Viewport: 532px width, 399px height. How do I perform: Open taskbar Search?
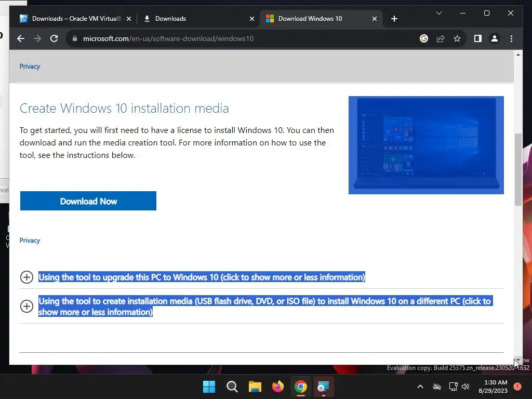[x=232, y=387]
